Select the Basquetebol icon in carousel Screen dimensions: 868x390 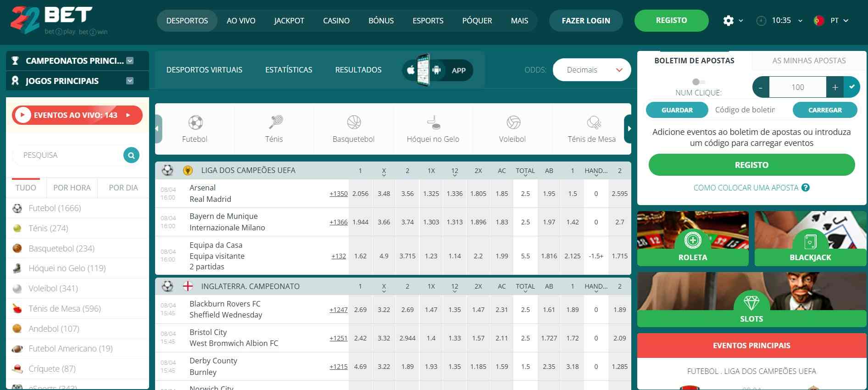pos(354,123)
